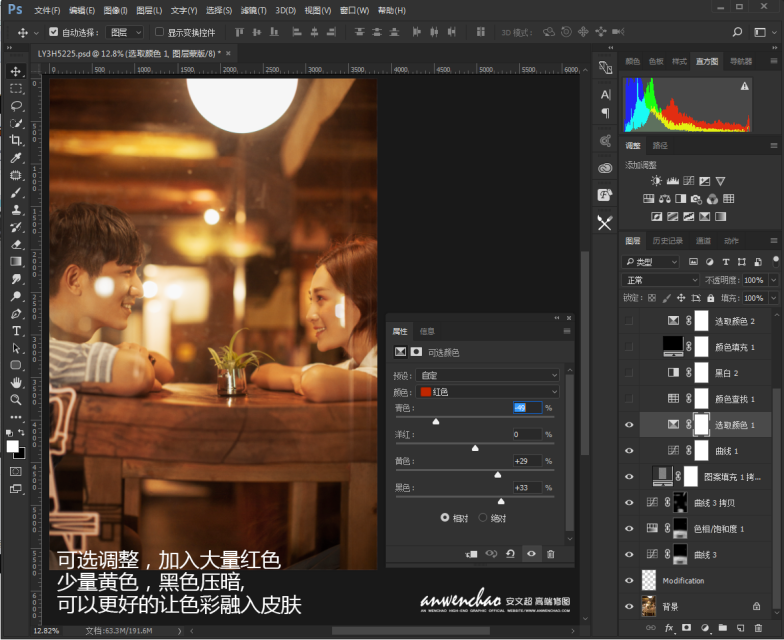
Task: Select the Absolute radio button
Action: click(x=482, y=518)
